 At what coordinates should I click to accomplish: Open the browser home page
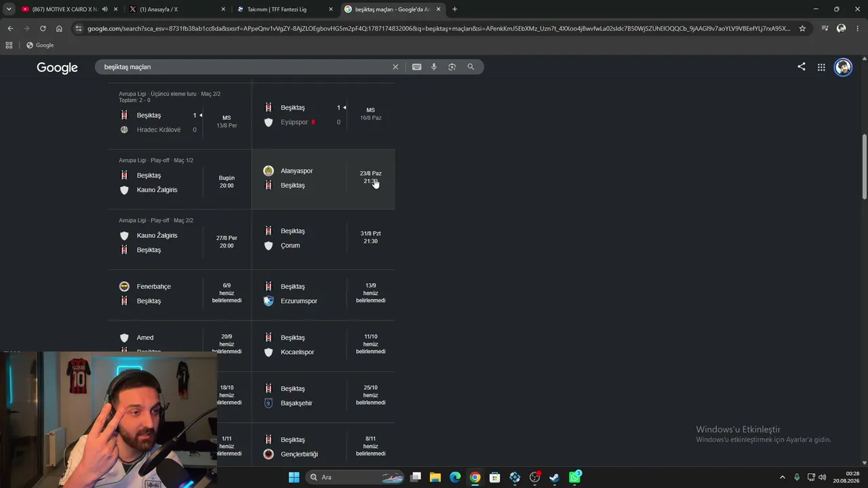(59, 28)
